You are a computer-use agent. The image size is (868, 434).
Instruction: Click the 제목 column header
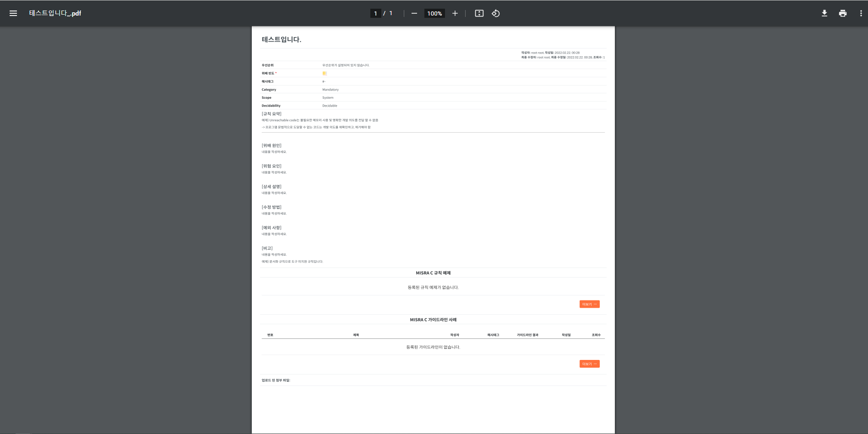click(x=356, y=335)
